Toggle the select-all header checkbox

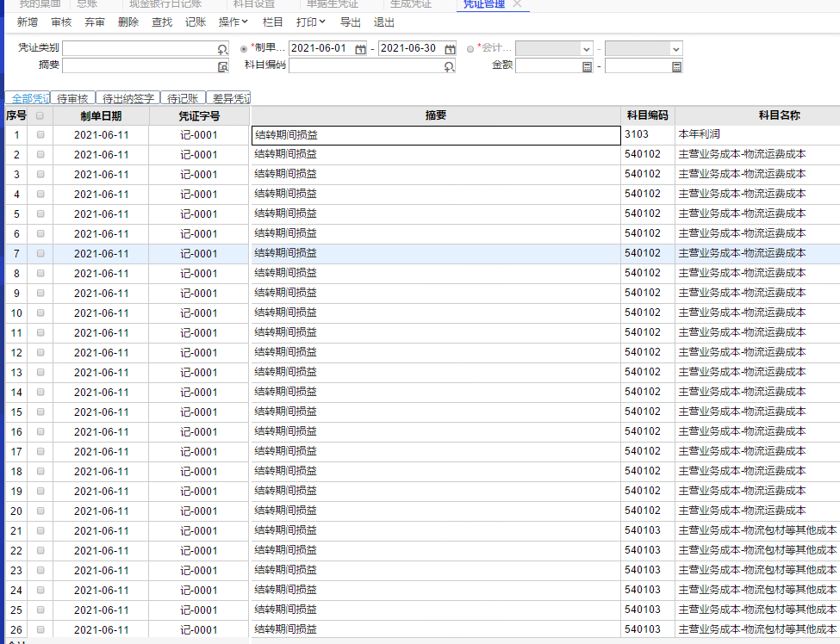(x=40, y=115)
